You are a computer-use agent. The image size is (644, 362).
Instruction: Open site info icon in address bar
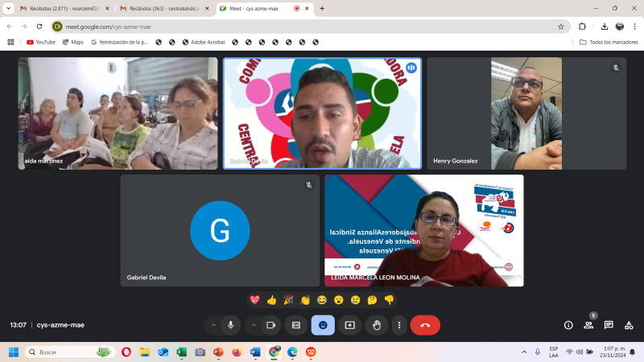pos(57,27)
